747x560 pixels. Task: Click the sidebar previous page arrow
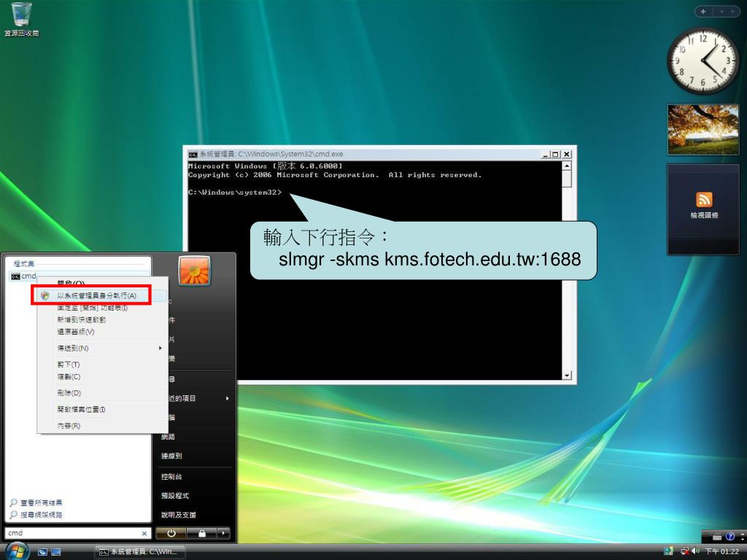tap(721, 12)
